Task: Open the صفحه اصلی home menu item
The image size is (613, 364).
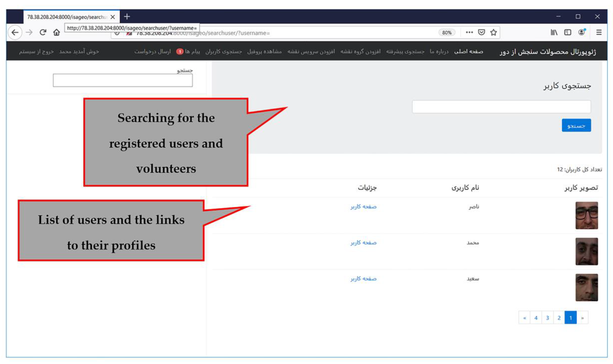Action: click(x=468, y=52)
